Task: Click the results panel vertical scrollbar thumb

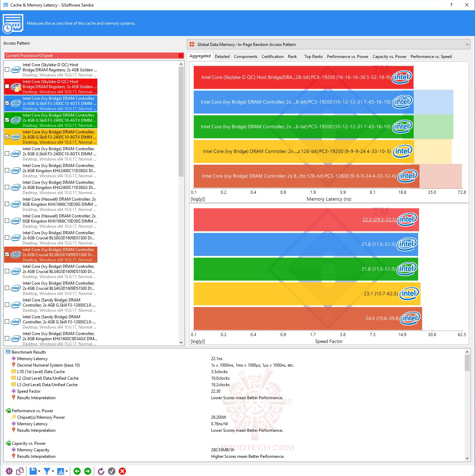Action: tap(467, 363)
